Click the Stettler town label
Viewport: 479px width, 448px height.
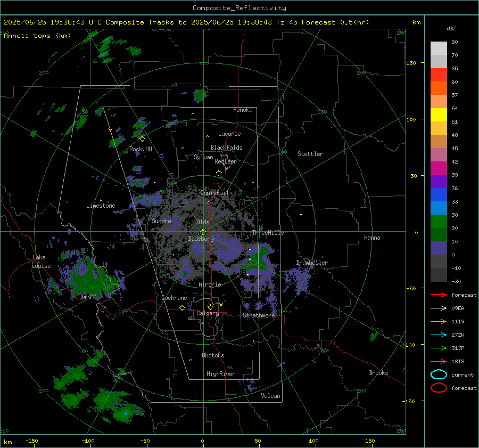(x=310, y=154)
